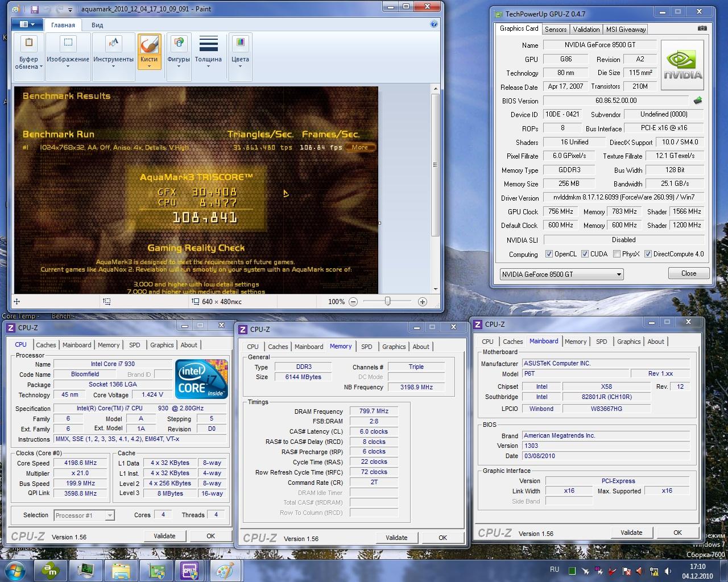This screenshot has width=728, height=582.
Task: Open the Customize Quick Access Toolbar arrow in Paint
Action: click(70, 10)
